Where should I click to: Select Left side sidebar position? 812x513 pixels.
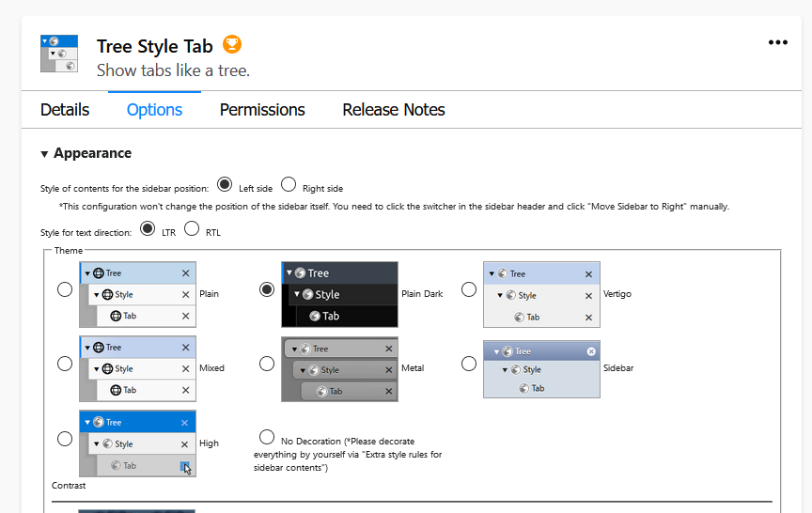(225, 184)
